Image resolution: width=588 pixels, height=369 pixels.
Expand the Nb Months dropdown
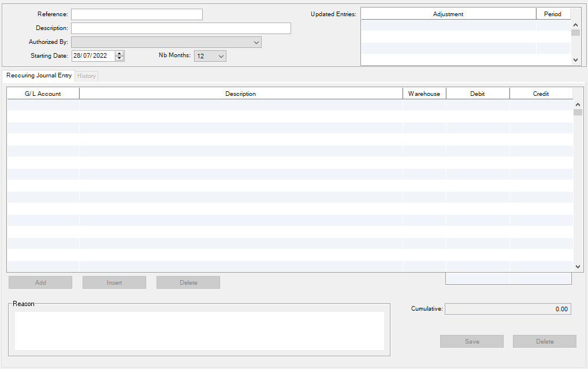point(210,56)
